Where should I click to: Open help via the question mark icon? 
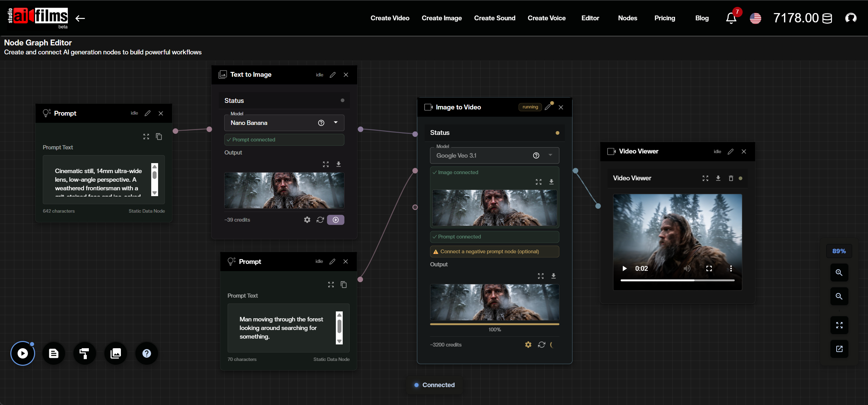146,353
